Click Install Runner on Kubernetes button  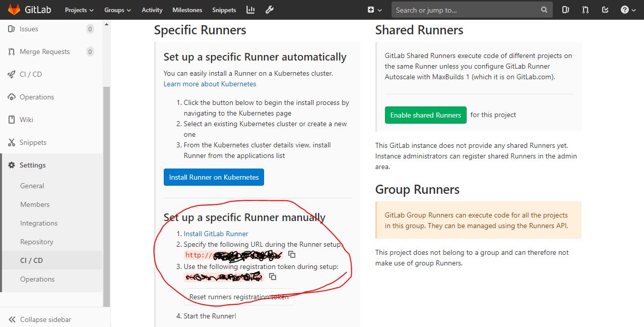(214, 177)
